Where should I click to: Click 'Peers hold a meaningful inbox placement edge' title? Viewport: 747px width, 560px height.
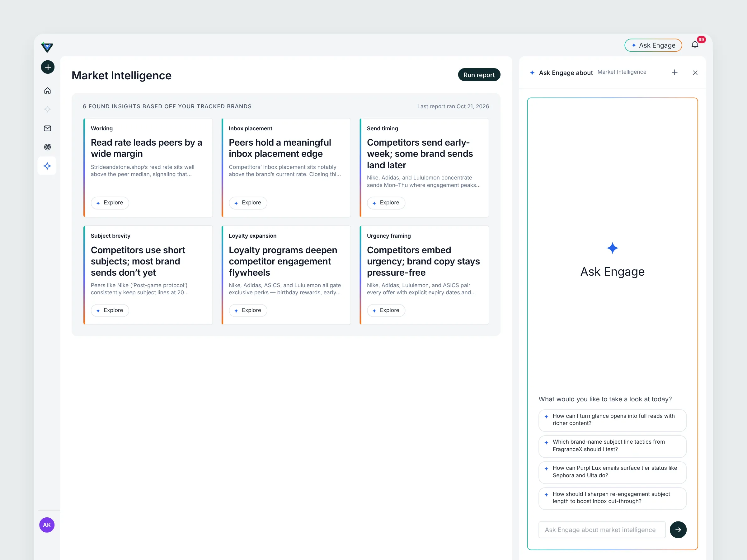click(x=280, y=148)
